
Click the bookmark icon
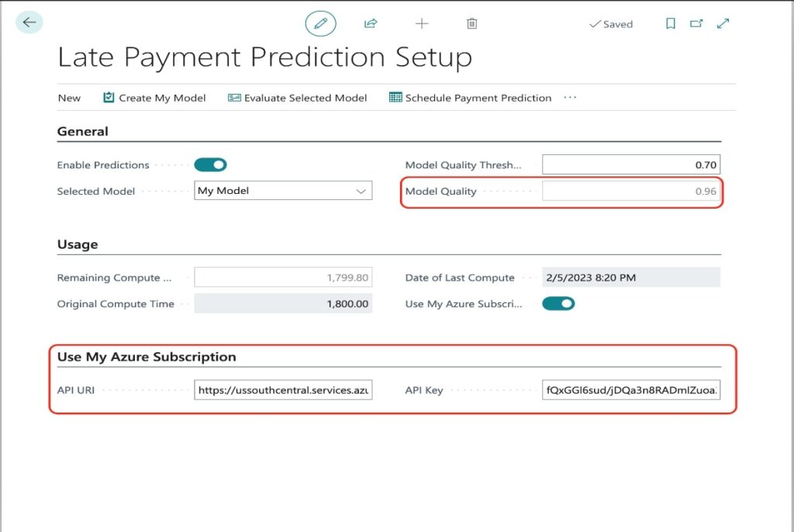click(671, 23)
